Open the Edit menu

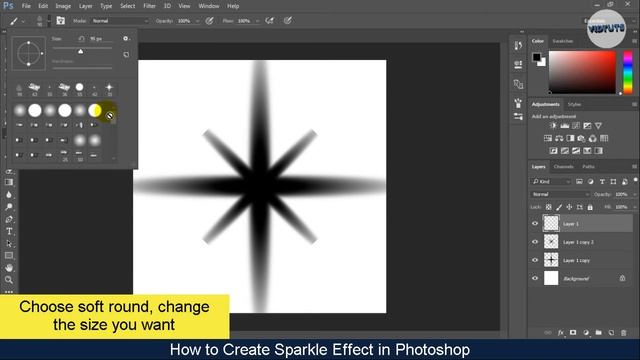[43, 6]
